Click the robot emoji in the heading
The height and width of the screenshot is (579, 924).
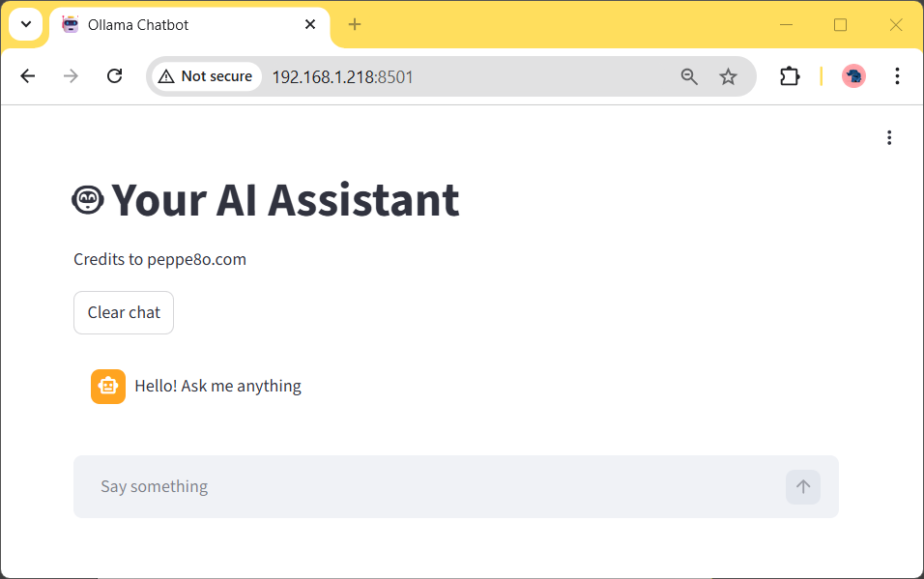tap(88, 199)
